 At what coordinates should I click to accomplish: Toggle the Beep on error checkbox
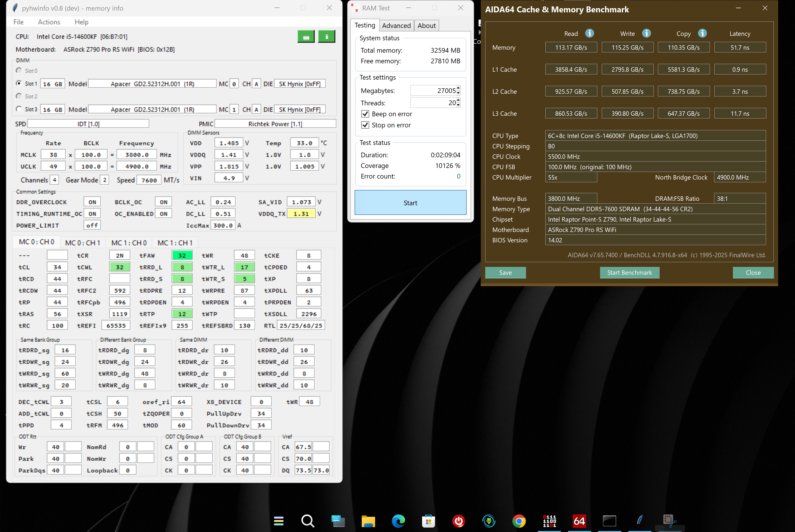point(365,114)
